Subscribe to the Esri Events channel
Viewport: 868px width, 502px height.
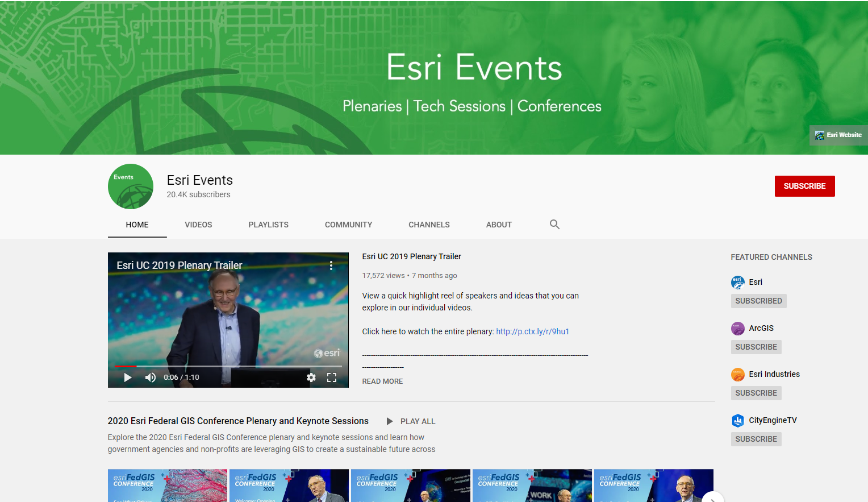point(805,186)
